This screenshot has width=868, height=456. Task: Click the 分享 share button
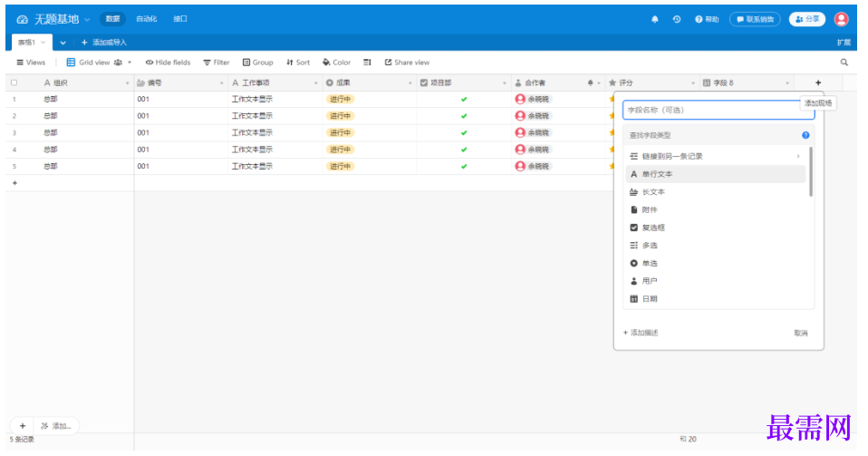tap(806, 19)
